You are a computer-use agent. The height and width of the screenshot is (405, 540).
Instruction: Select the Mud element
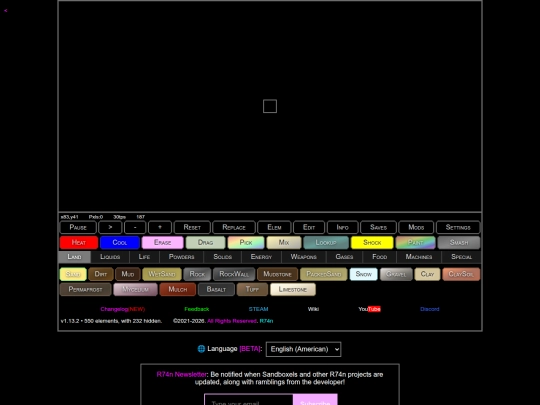pos(128,274)
